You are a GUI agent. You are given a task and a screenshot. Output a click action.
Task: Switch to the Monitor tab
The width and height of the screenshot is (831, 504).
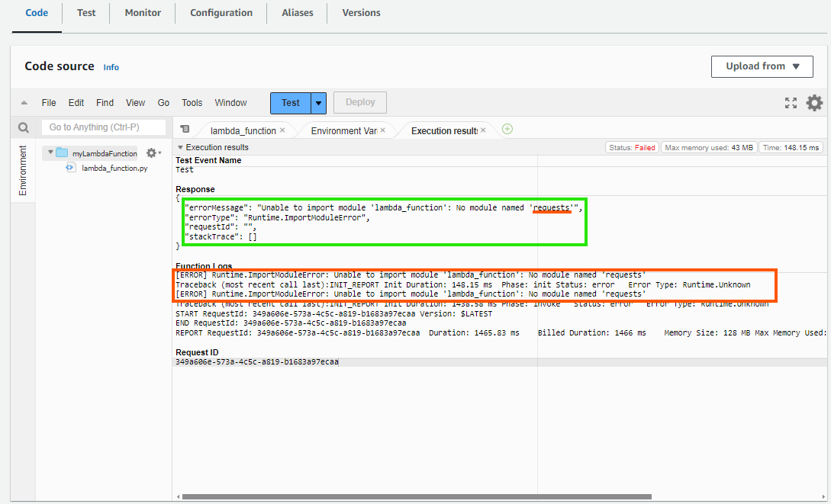point(143,13)
